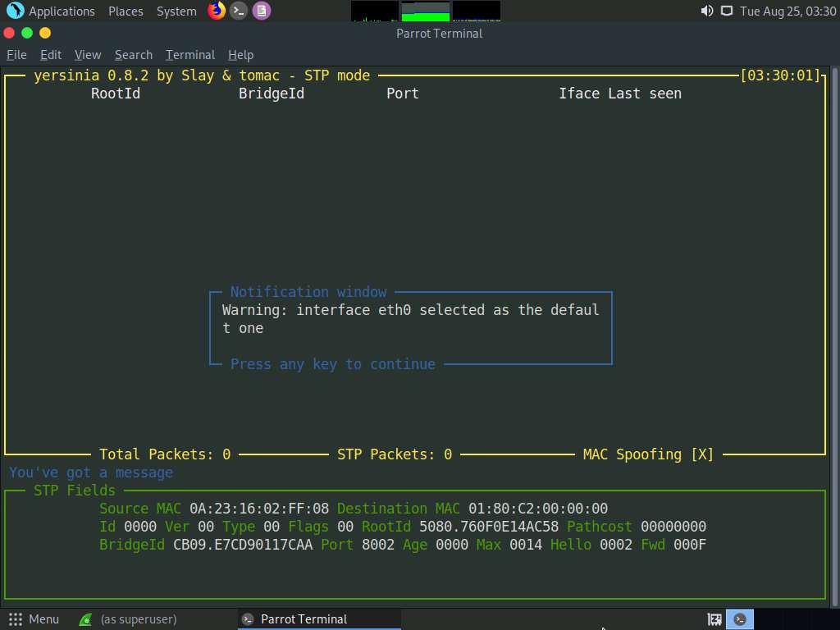Click Source MAC value 0A:23:16:02:FF:08

pos(259,509)
